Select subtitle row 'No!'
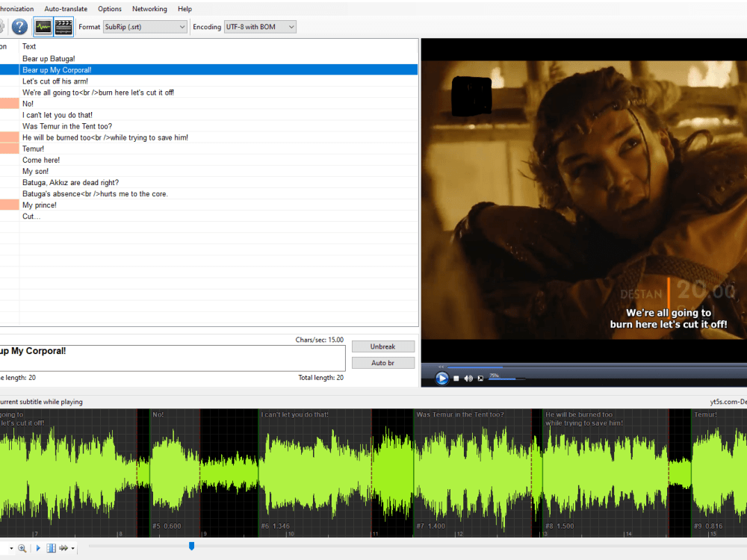The image size is (747, 560). click(208, 104)
